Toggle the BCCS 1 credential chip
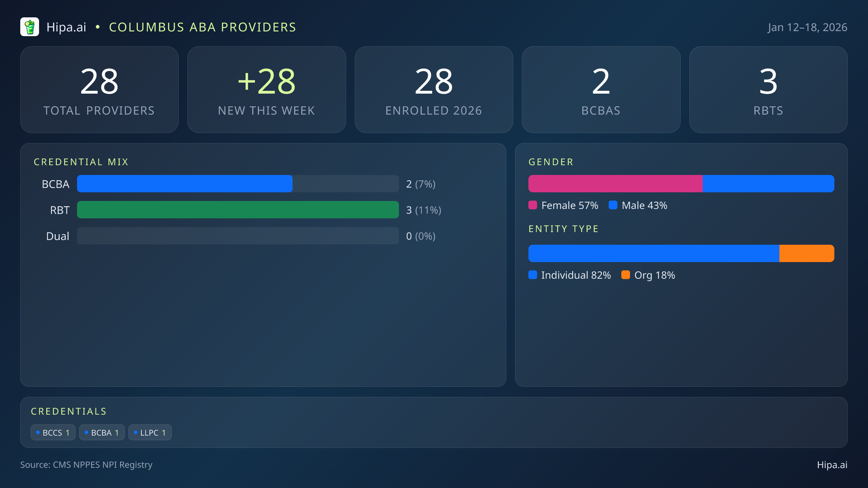The width and height of the screenshot is (868, 488). [53, 432]
